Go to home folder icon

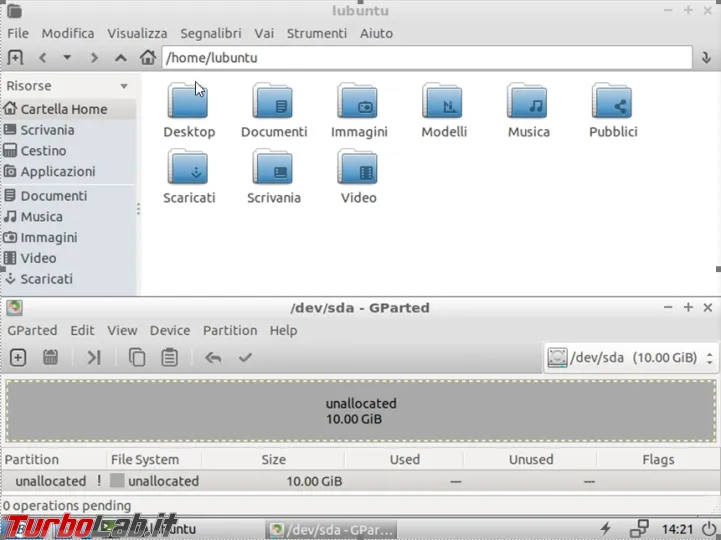click(148, 58)
